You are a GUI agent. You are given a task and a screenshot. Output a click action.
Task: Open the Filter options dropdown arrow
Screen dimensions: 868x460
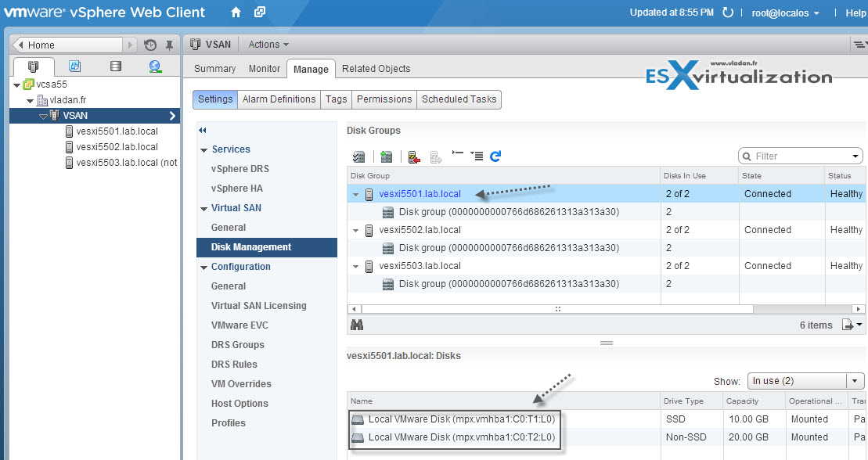[x=855, y=156]
